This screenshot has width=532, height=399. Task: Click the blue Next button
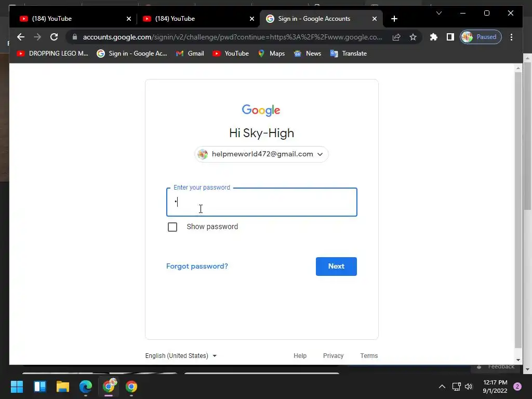pos(336,267)
